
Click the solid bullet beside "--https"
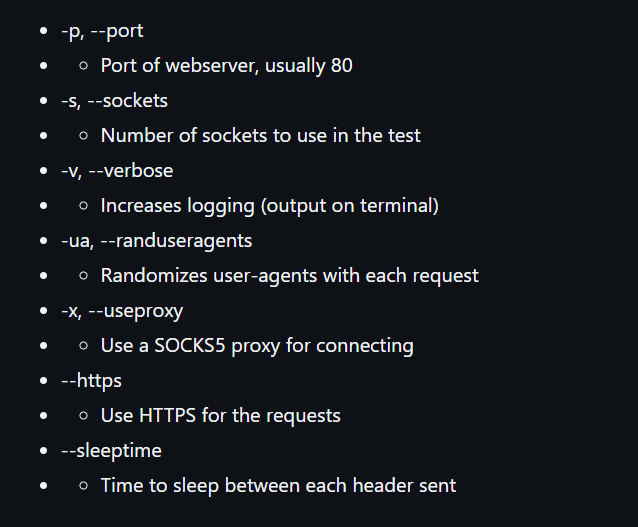coord(44,380)
